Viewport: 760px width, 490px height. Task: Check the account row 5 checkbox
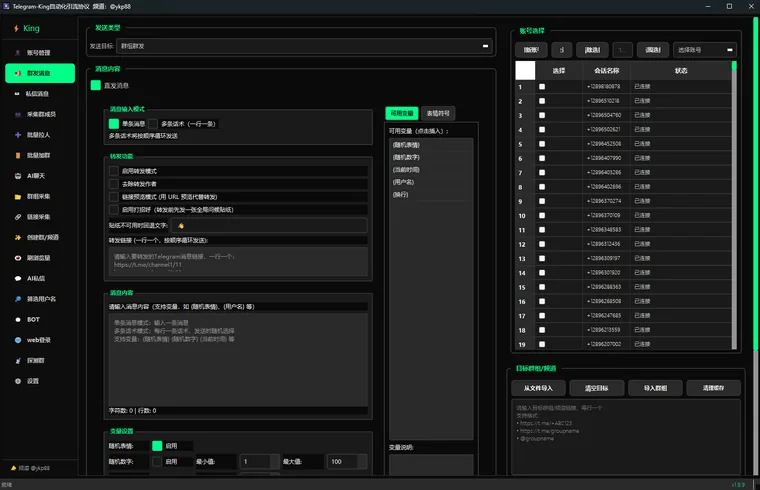click(542, 143)
